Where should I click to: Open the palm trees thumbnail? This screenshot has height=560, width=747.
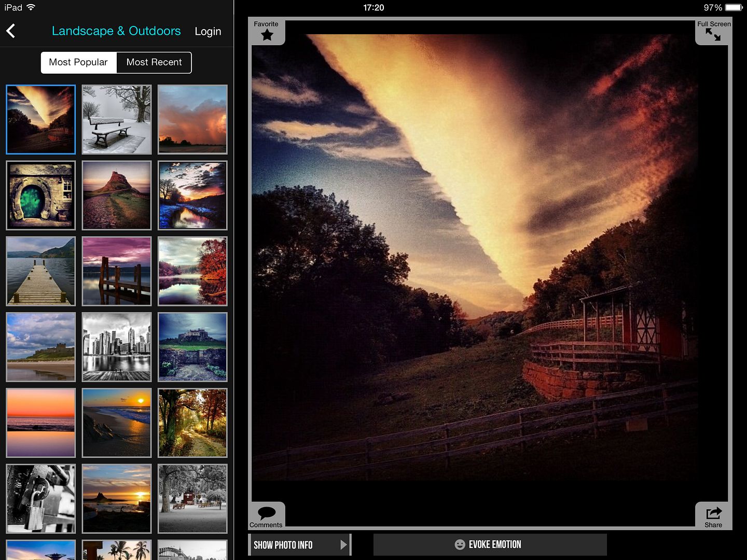click(117, 550)
